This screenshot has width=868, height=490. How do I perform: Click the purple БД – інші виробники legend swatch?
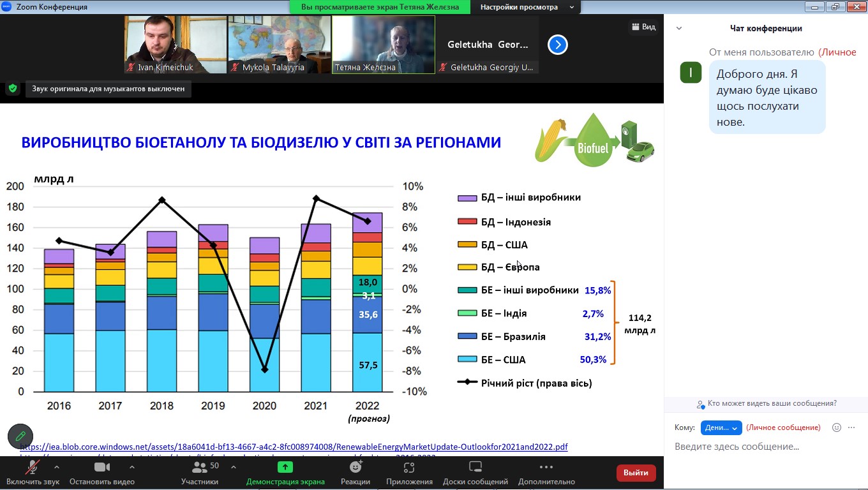pos(467,198)
